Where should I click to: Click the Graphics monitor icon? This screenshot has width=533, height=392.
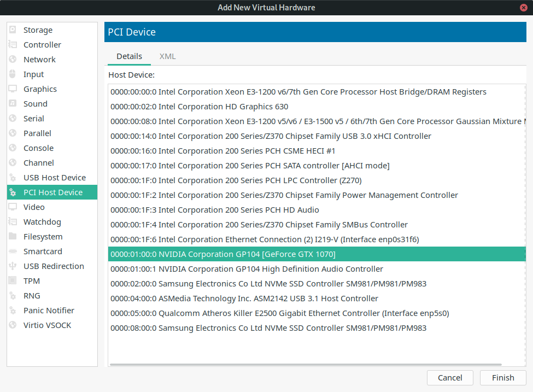tap(13, 89)
